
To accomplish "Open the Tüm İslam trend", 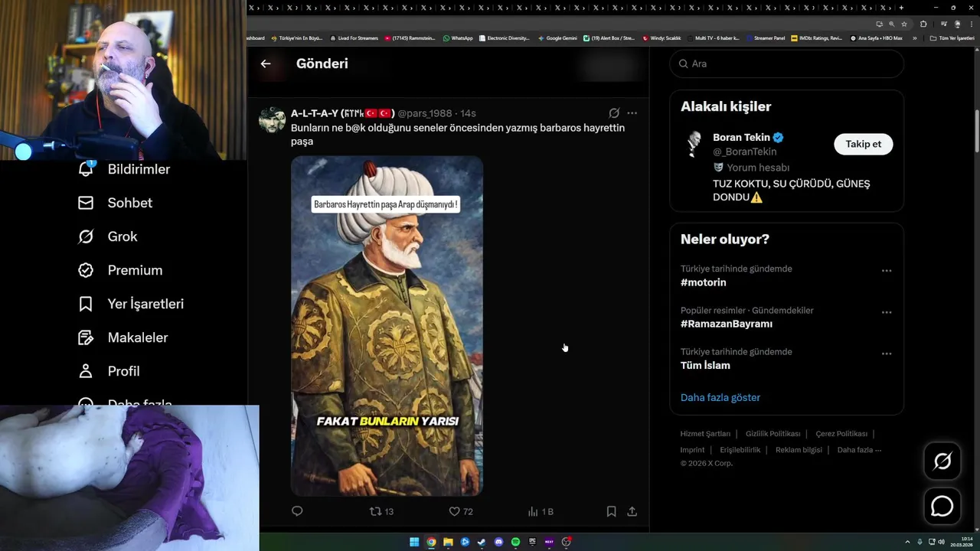I will [x=705, y=365].
